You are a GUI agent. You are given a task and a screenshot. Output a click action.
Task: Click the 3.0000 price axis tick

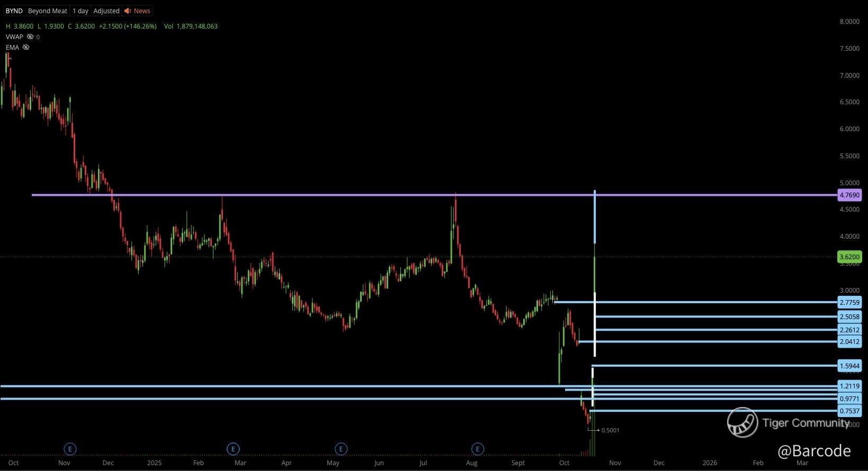[x=849, y=291]
